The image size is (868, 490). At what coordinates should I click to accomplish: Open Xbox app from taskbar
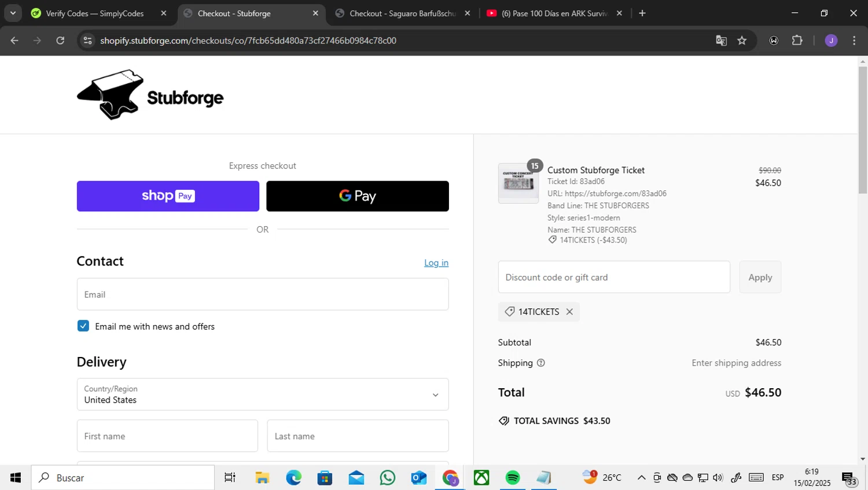click(x=481, y=478)
